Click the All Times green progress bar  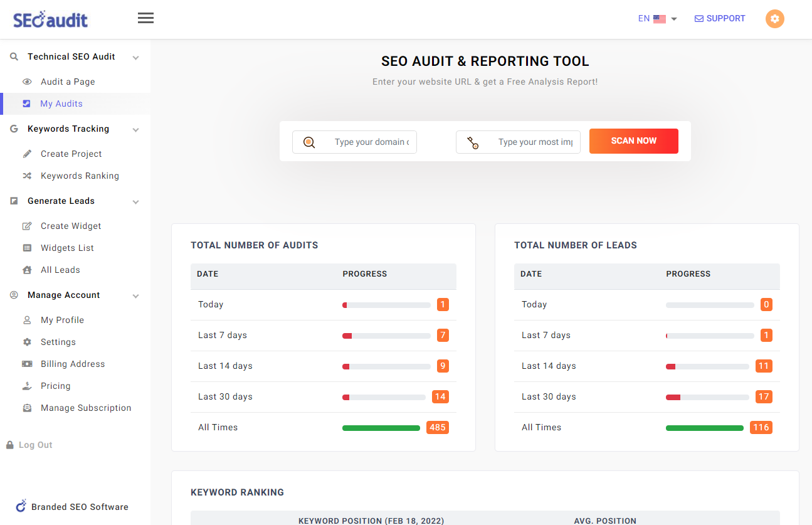tap(381, 427)
